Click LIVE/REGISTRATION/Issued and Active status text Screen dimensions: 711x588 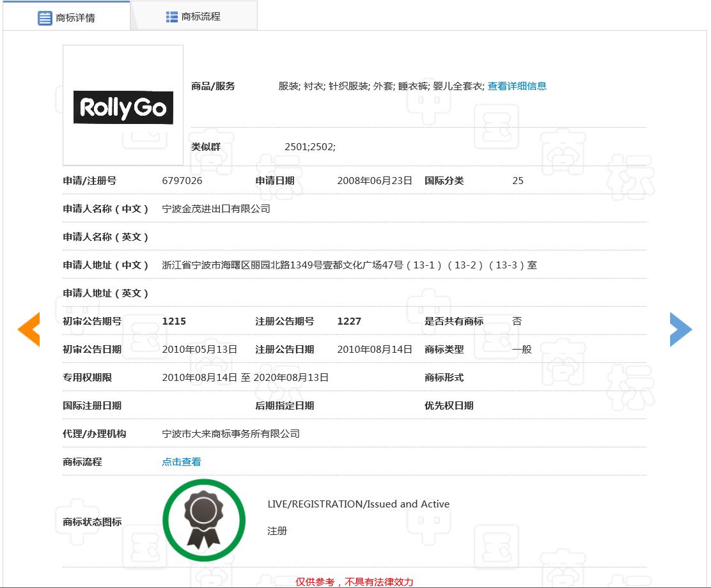click(359, 504)
